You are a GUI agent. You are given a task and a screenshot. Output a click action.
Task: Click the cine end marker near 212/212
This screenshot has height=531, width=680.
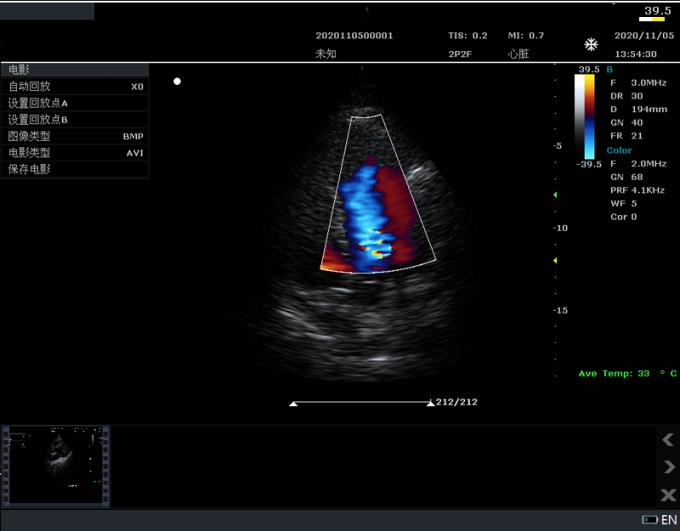pyautogui.click(x=430, y=403)
